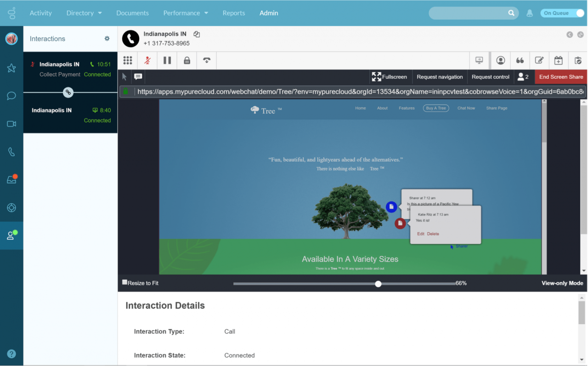This screenshot has height=366, width=588.
Task: Click the secure pause lock icon
Action: point(187,61)
